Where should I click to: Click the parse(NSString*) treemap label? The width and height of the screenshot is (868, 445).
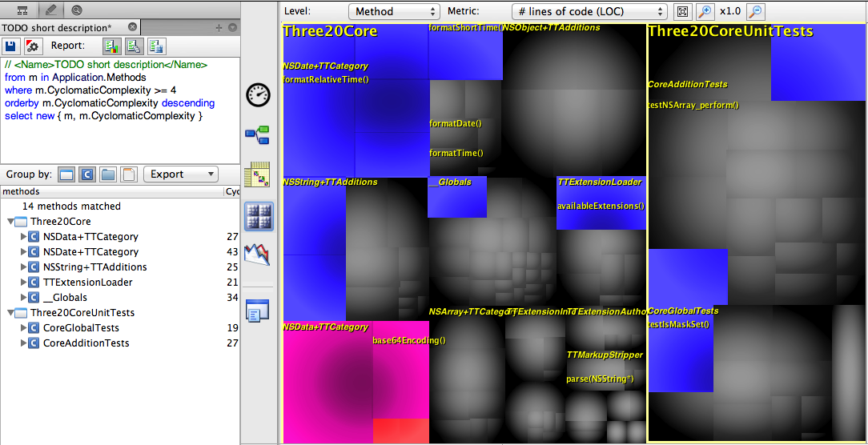click(x=600, y=379)
